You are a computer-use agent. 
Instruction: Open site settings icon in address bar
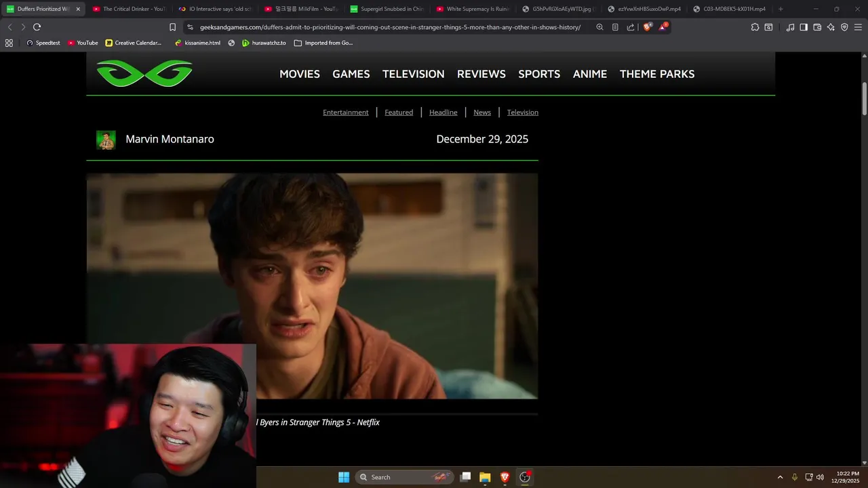[x=190, y=27]
